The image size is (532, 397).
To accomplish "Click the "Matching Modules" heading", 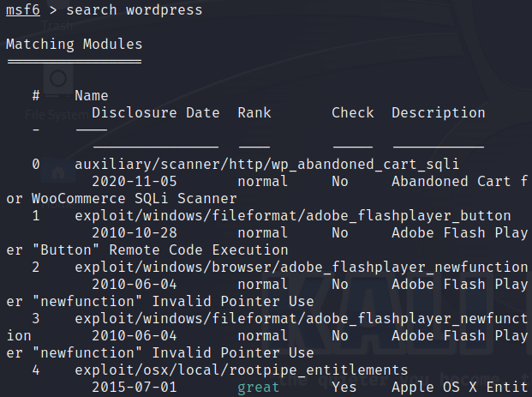I will tap(75, 45).
